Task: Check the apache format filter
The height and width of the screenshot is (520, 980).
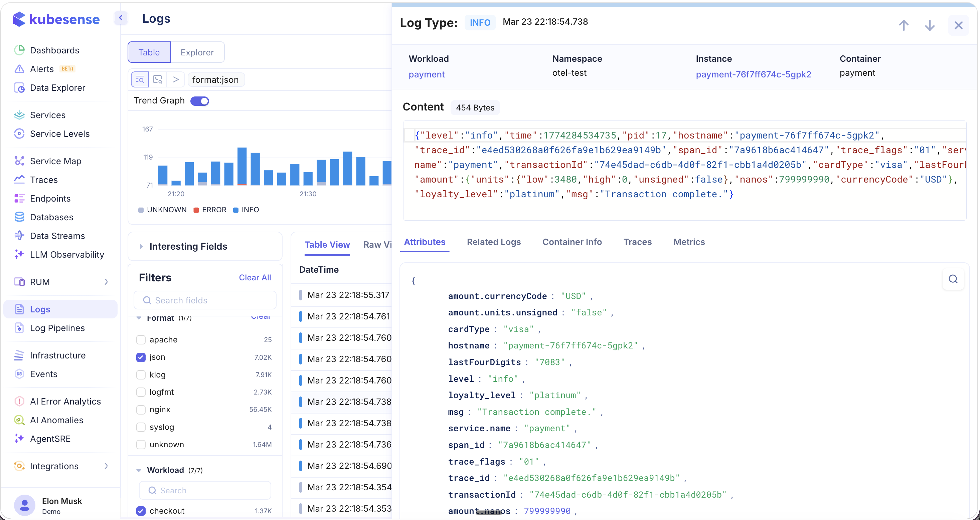Action: click(141, 339)
